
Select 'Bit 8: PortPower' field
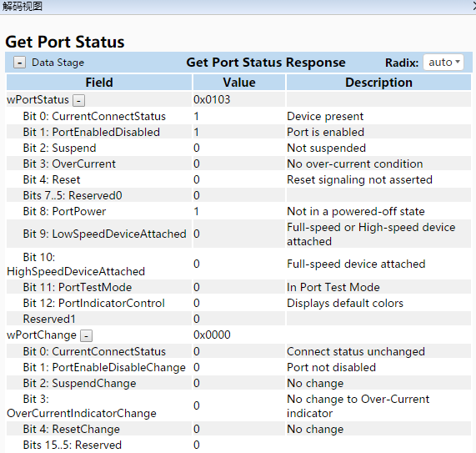pyautogui.click(x=64, y=211)
